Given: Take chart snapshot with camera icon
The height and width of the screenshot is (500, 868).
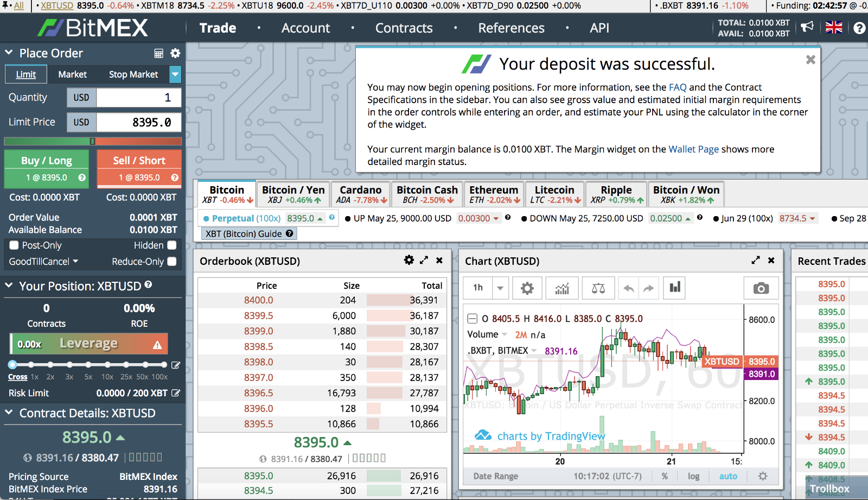Looking at the screenshot, I should click(761, 288).
